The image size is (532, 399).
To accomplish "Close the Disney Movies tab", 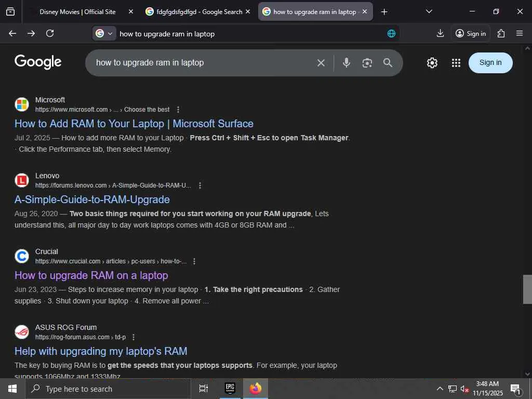I will click(131, 11).
